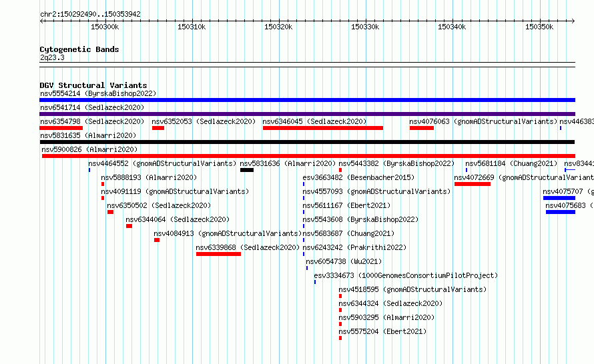This screenshot has width=594, height=364.
Task: Open nsv6344064 (Sedlazeck2020) label
Action: tap(178, 219)
